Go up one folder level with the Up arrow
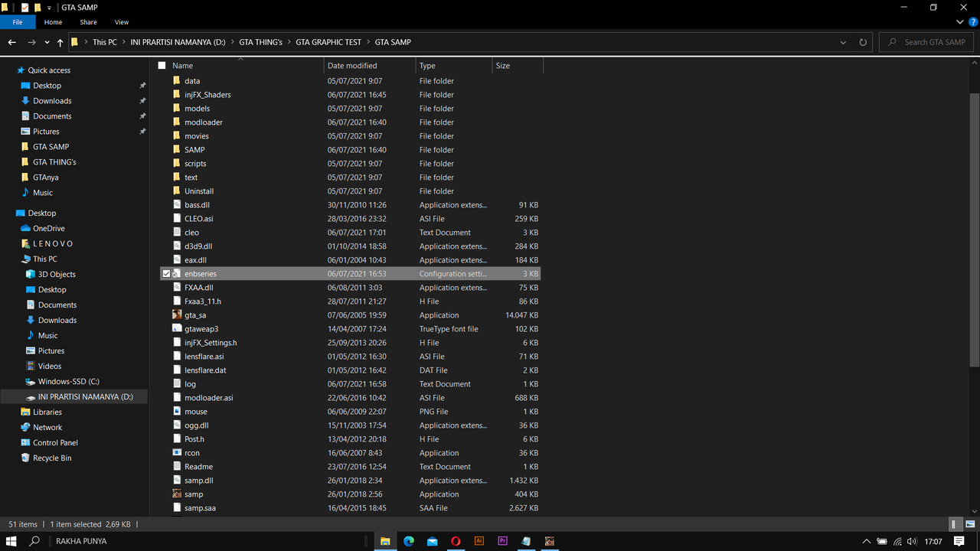Viewport: 980px width, 551px height. tap(60, 42)
